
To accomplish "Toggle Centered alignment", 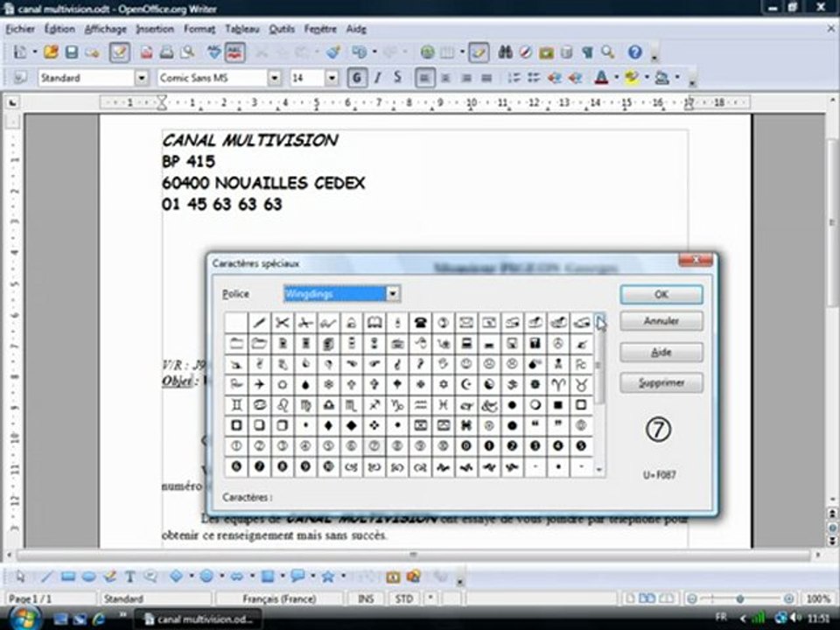I will tap(445, 78).
